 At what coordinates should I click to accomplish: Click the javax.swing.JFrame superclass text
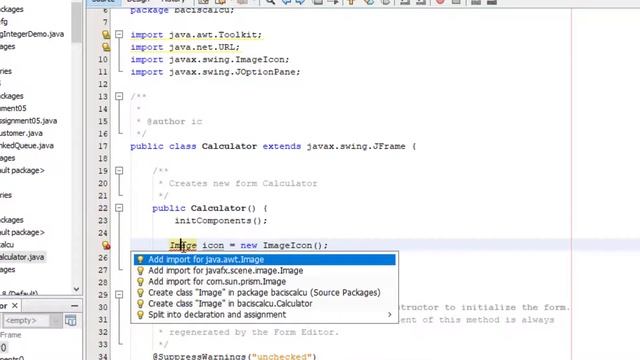[x=356, y=146]
